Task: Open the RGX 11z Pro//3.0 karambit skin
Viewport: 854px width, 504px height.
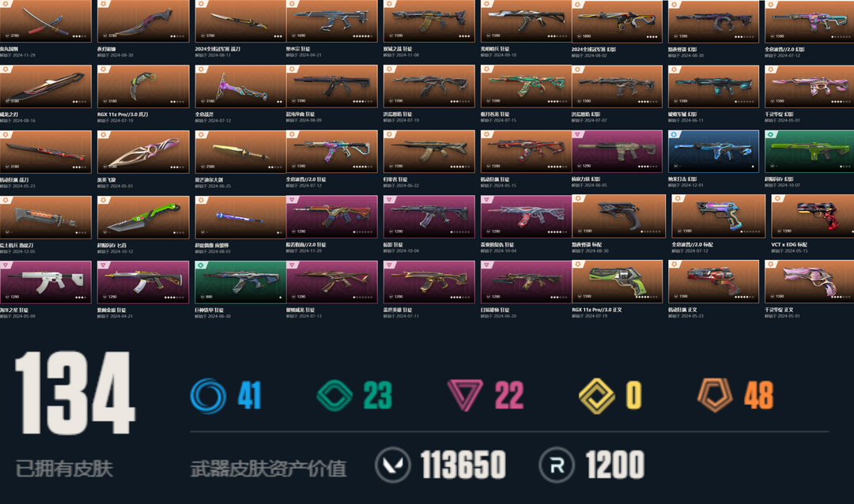Action: (x=143, y=86)
